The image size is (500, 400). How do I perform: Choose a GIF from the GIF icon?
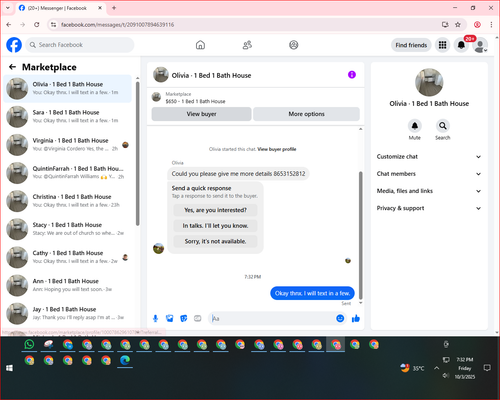click(198, 318)
